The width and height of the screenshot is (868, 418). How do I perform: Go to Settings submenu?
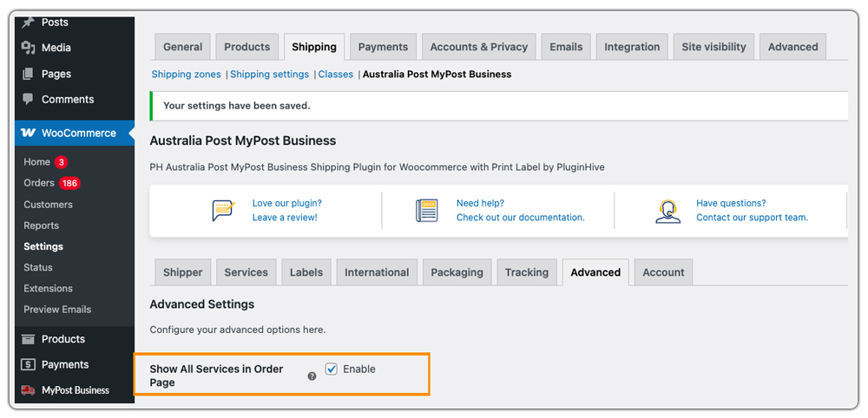click(43, 246)
